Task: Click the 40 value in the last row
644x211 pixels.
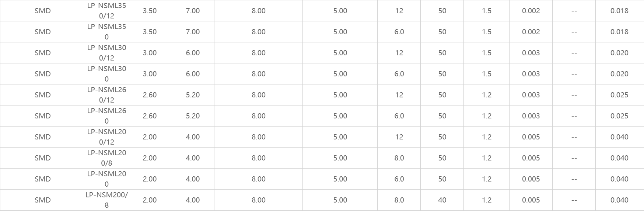Action: click(x=442, y=200)
